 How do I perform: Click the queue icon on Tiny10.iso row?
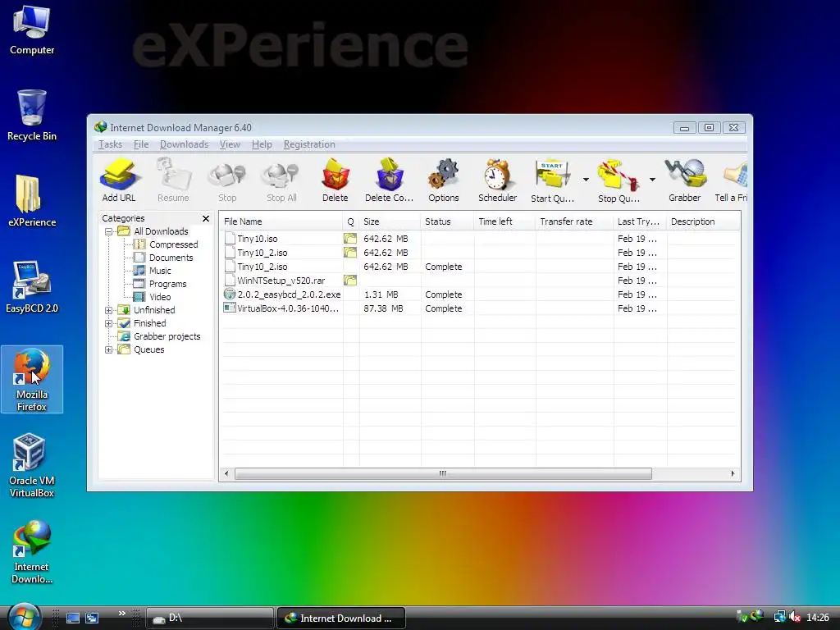tap(350, 239)
